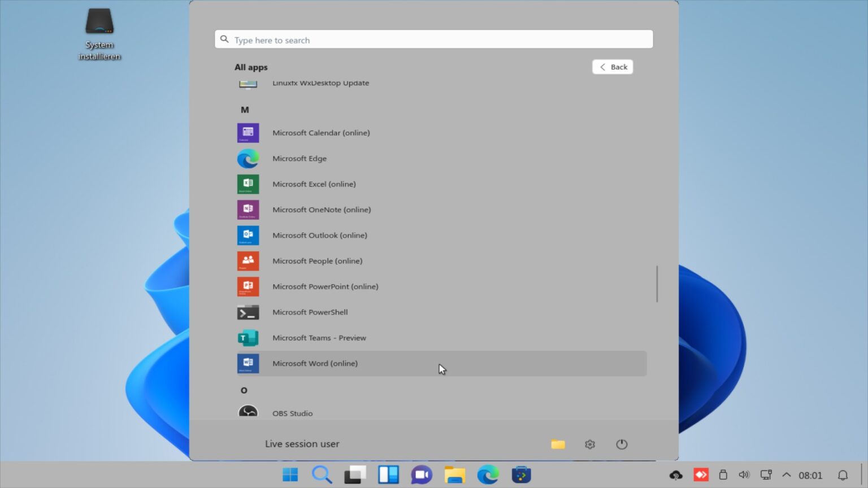The height and width of the screenshot is (488, 868).
Task: Click the red tray application icon
Action: [x=701, y=475]
